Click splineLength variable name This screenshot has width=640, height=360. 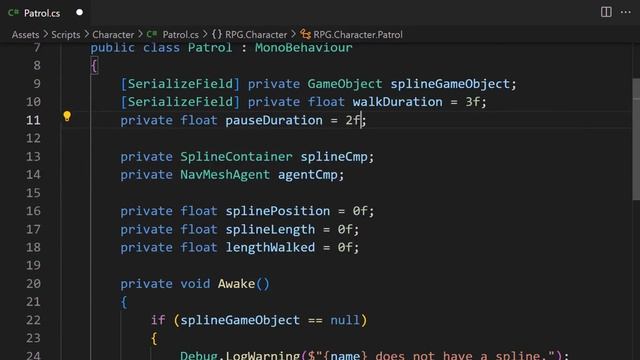[270, 229]
